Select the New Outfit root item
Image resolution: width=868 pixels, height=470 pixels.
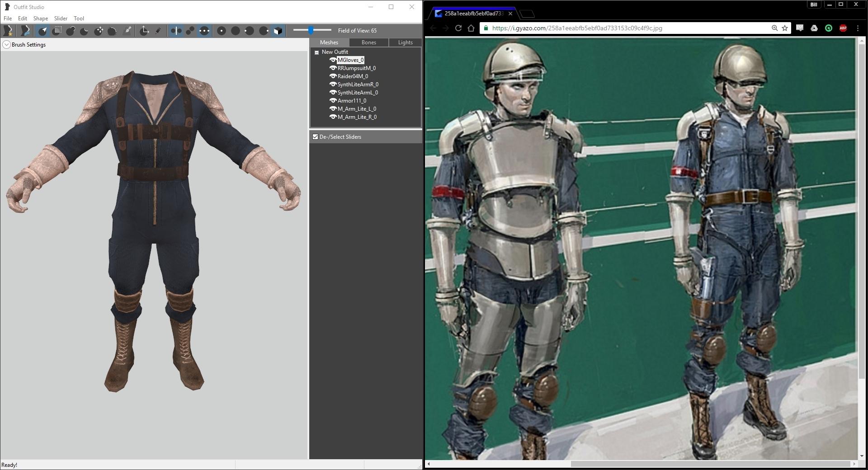[x=335, y=52]
